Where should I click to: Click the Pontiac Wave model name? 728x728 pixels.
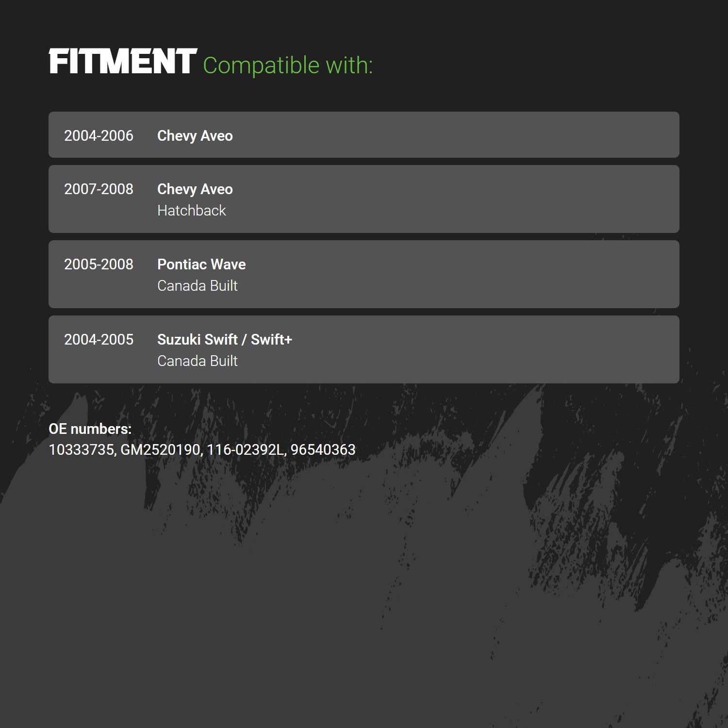(x=201, y=264)
